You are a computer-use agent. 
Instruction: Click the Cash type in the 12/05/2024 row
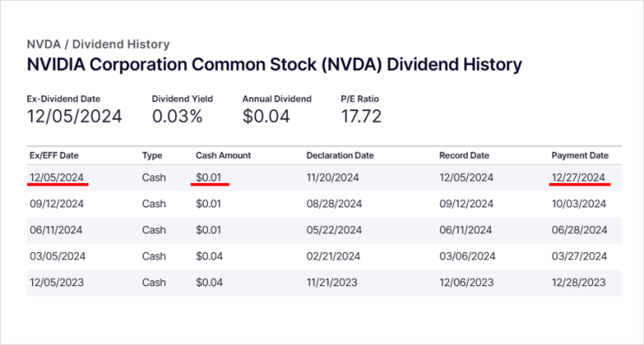(154, 178)
